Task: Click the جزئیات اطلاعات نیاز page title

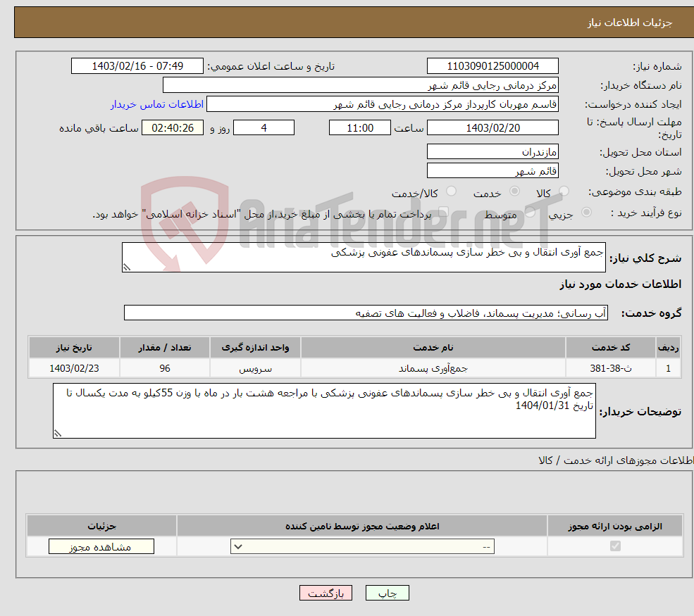Action: click(630, 23)
